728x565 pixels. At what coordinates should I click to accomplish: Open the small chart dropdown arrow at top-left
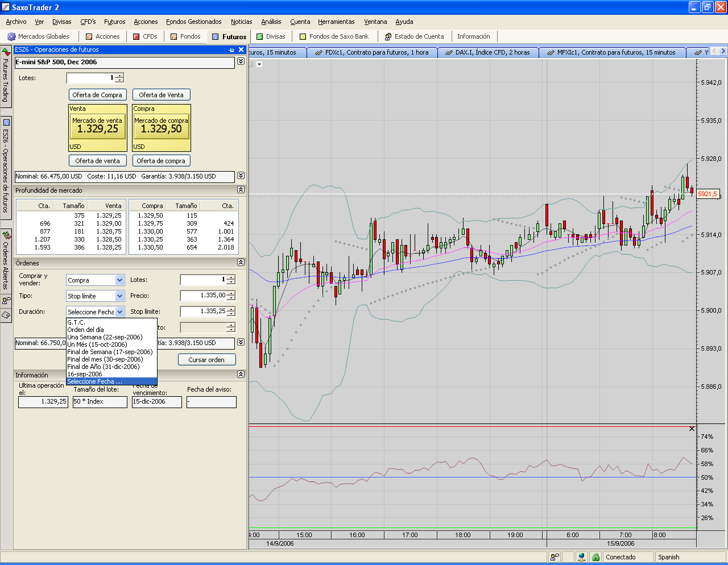[259, 64]
